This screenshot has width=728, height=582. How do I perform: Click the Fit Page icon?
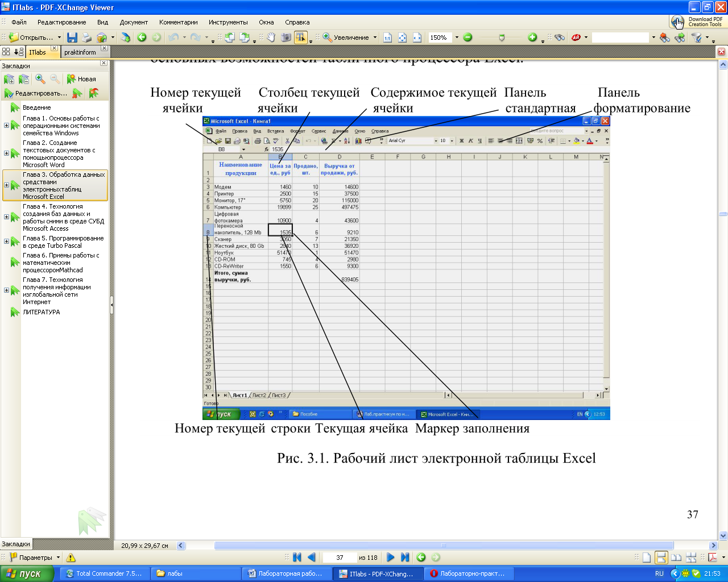pos(403,38)
